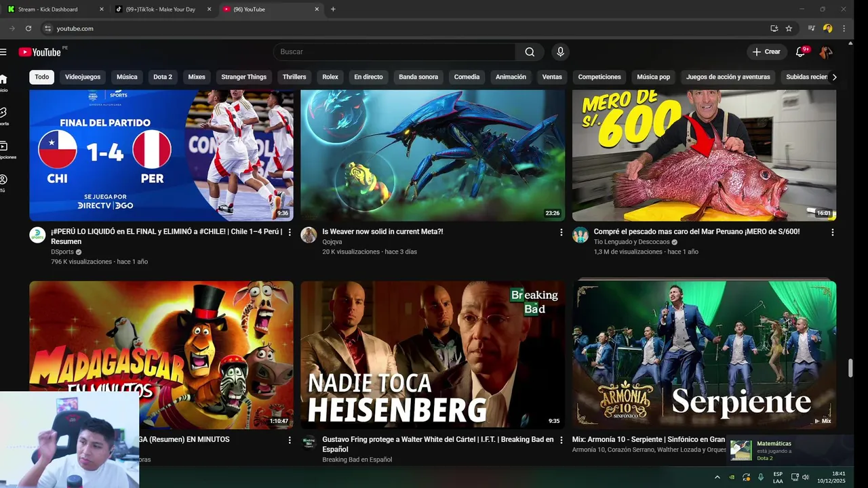Open the Madagascar en minutos thumbnail
The height and width of the screenshot is (488, 868).
(161, 354)
